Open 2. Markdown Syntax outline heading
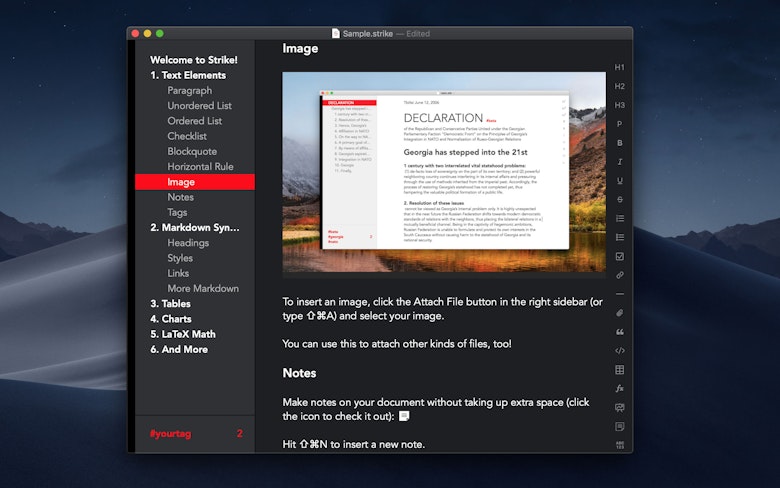 click(195, 227)
